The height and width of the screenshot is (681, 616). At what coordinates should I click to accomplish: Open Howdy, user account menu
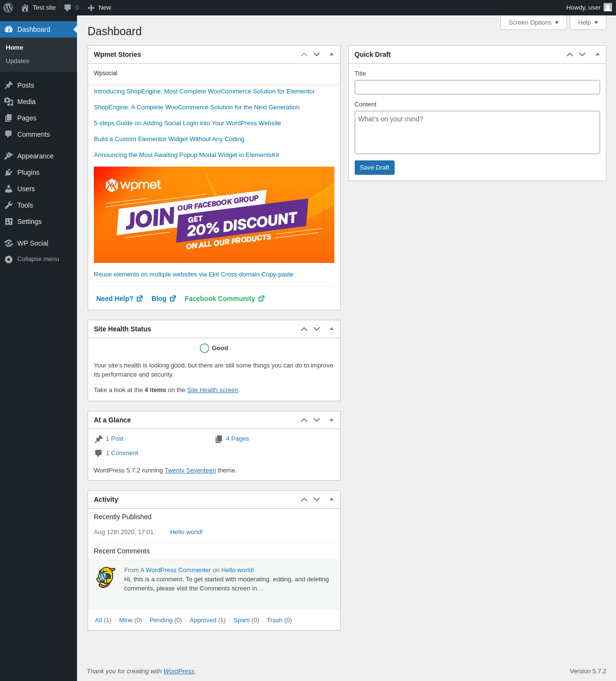589,8
